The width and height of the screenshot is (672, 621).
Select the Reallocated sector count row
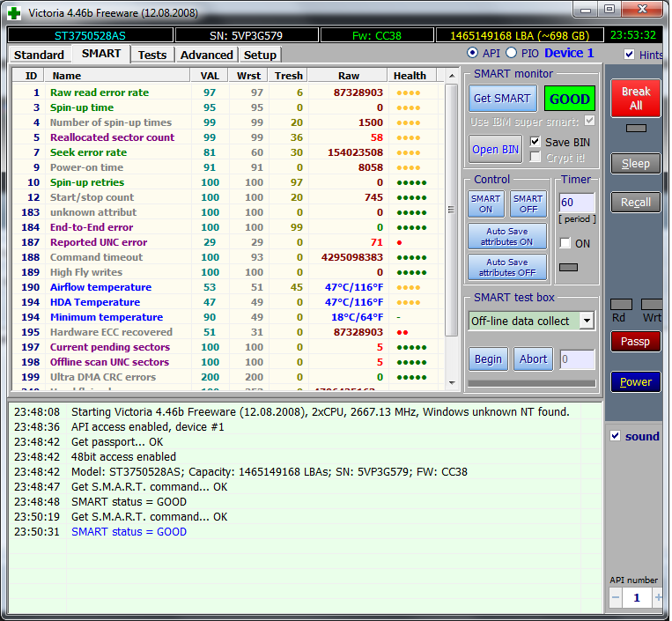pos(227,137)
